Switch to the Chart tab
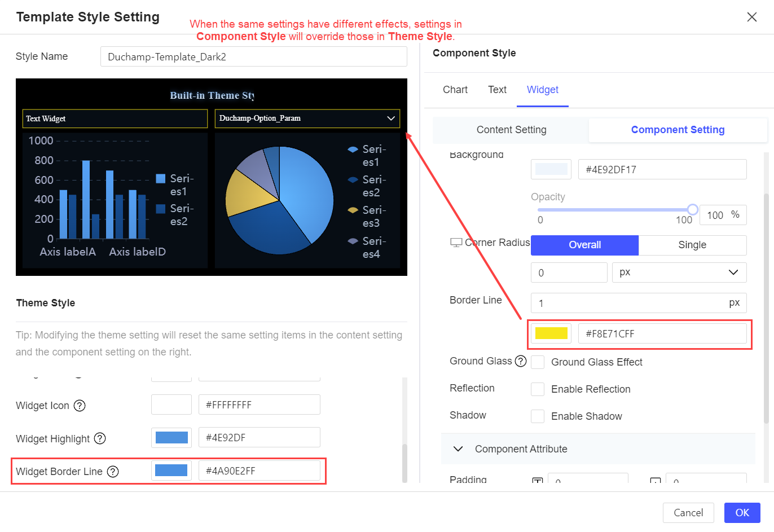This screenshot has width=774, height=532. (x=455, y=90)
